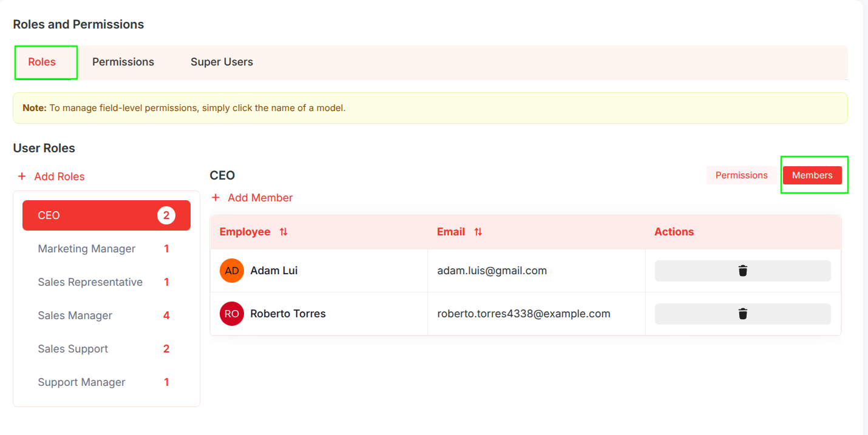Sort table by Employee column arrows
Screen dimensions: 868x435
click(283, 232)
